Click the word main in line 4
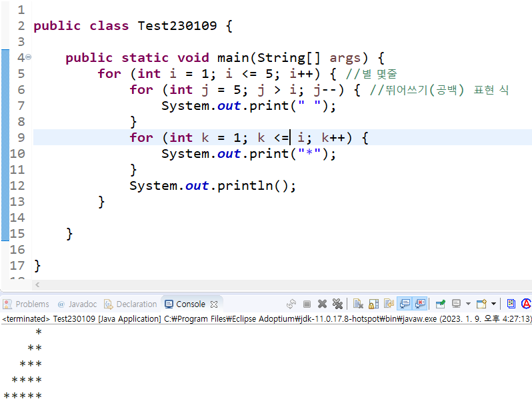The width and height of the screenshot is (532, 407). point(233,57)
